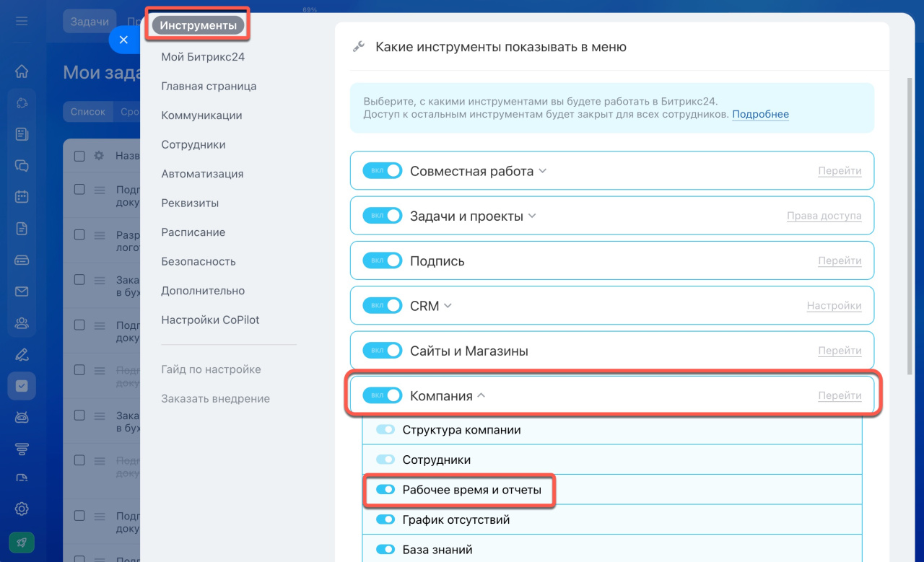Open the CRM funnel icon in sidebar
924x562 pixels.
(22, 449)
